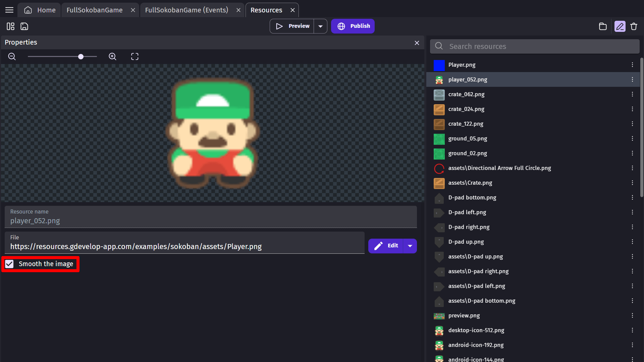The image size is (644, 362).
Task: Click the fit-to-screen zoom icon
Action: [135, 57]
